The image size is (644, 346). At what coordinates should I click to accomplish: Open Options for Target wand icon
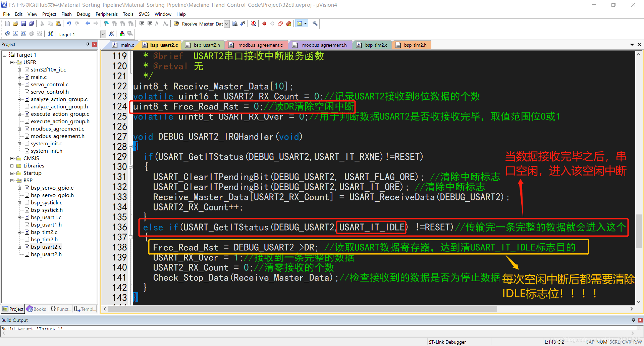click(112, 34)
